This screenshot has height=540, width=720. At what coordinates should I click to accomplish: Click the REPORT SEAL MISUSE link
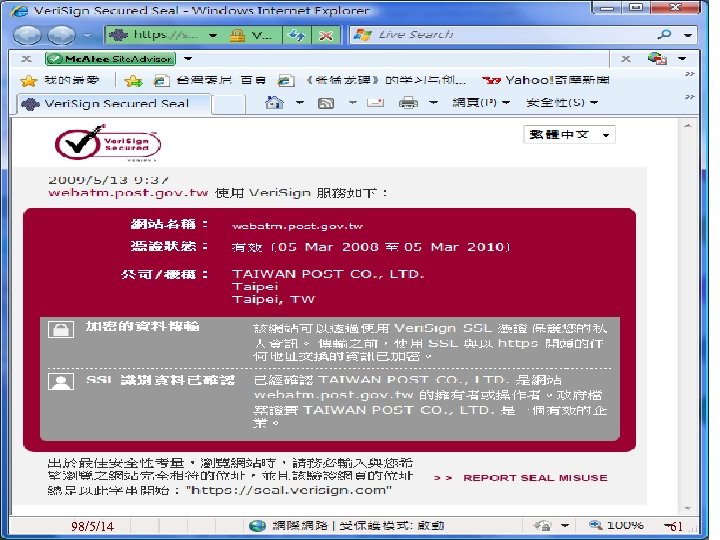click(x=535, y=478)
